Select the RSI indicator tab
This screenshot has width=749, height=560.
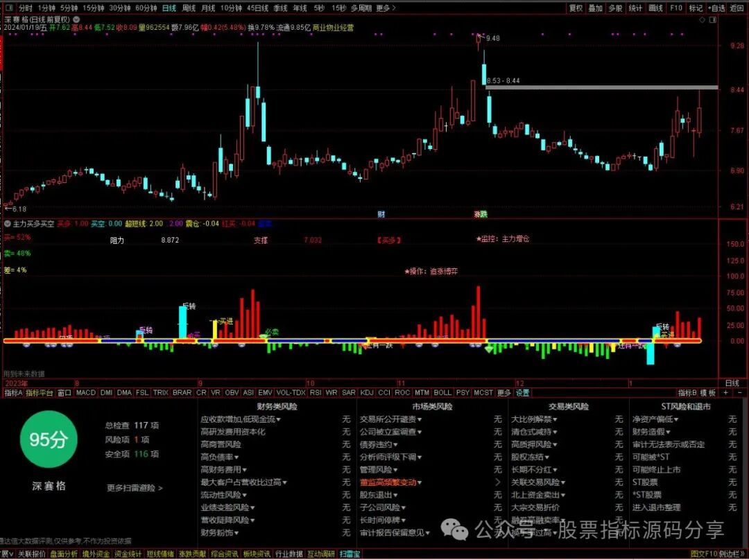316,392
